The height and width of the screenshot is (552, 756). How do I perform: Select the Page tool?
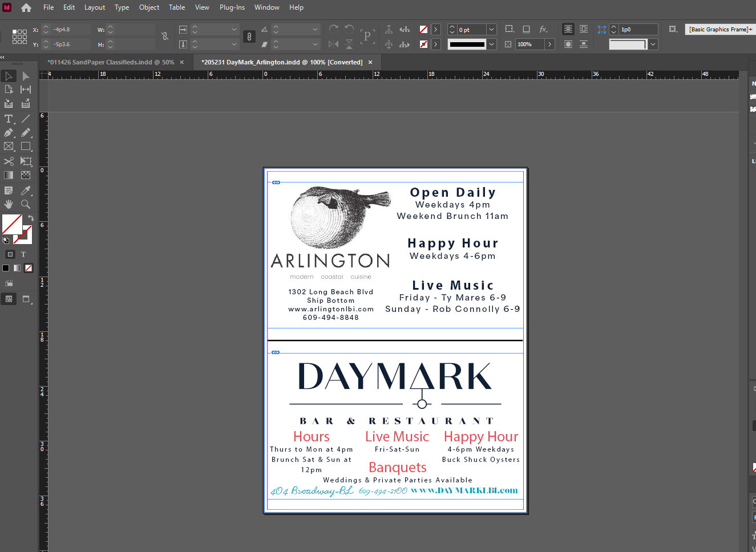point(9,90)
